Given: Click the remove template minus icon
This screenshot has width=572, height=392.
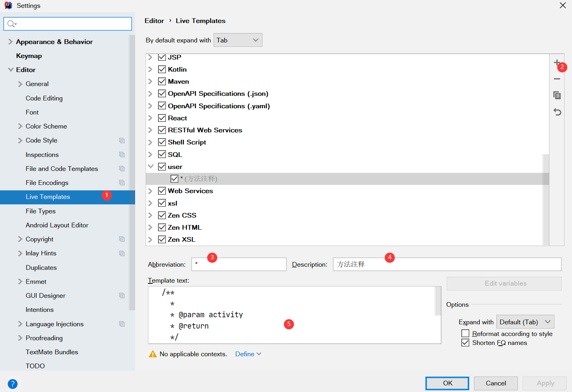Looking at the screenshot, I should point(557,79).
